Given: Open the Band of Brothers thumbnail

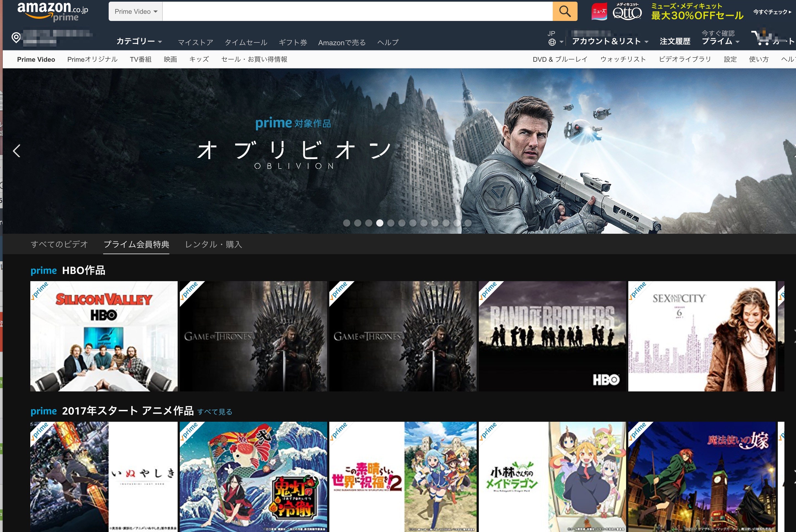Looking at the screenshot, I should [552, 336].
